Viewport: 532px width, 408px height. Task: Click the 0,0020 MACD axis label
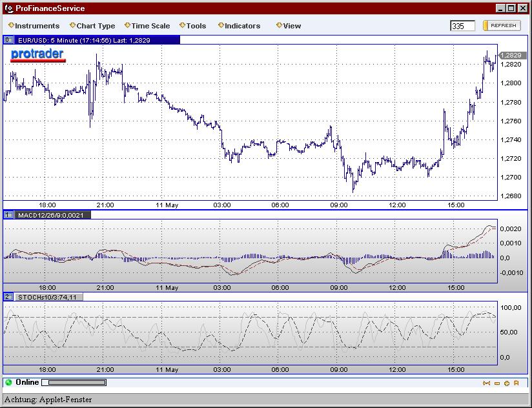click(x=511, y=229)
